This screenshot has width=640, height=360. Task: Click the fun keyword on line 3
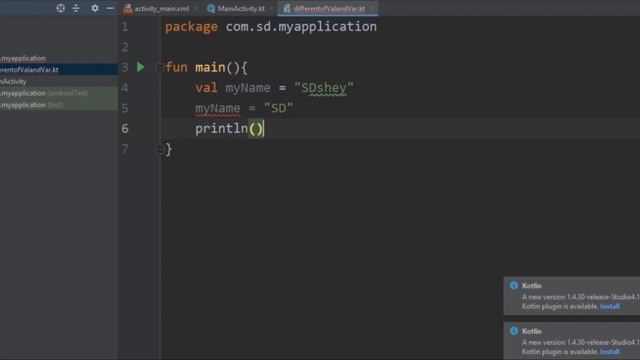click(x=176, y=67)
